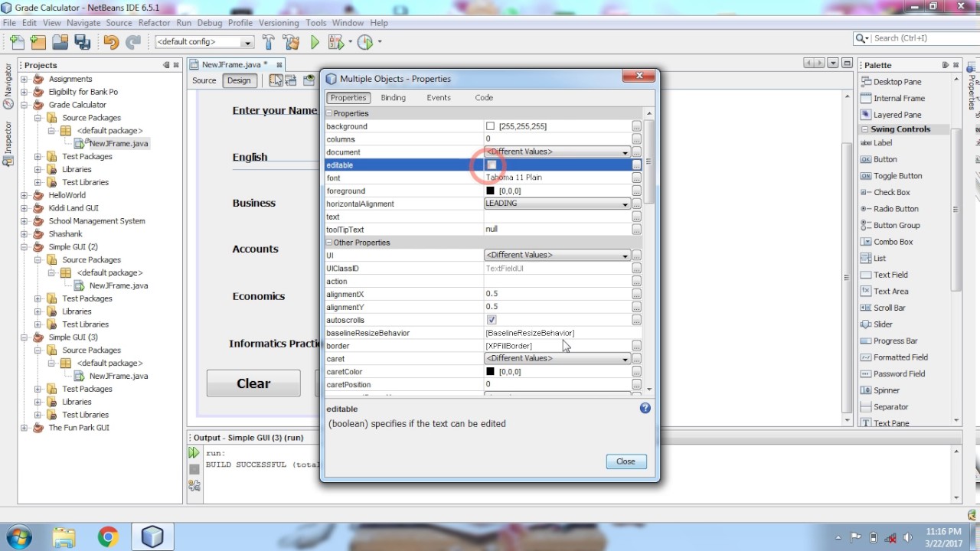Expand the Assignments project node
Screen dimensions: 980x551
(x=24, y=79)
